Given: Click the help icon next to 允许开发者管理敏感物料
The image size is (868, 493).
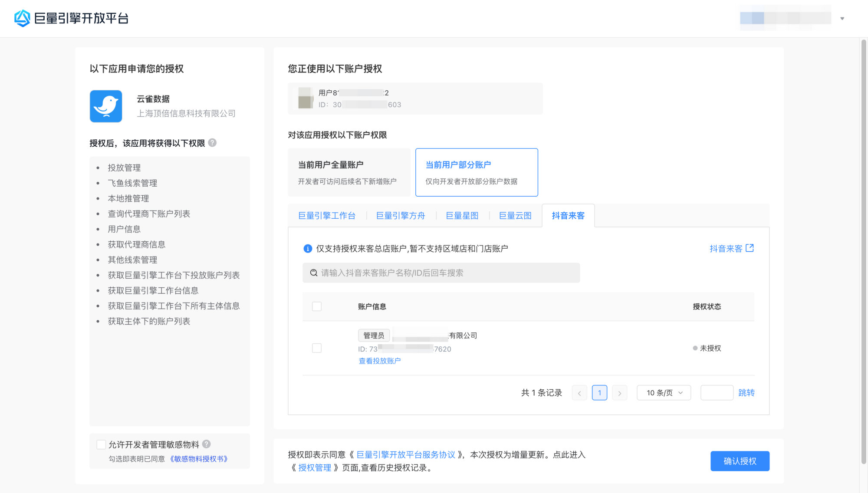Looking at the screenshot, I should (x=207, y=444).
